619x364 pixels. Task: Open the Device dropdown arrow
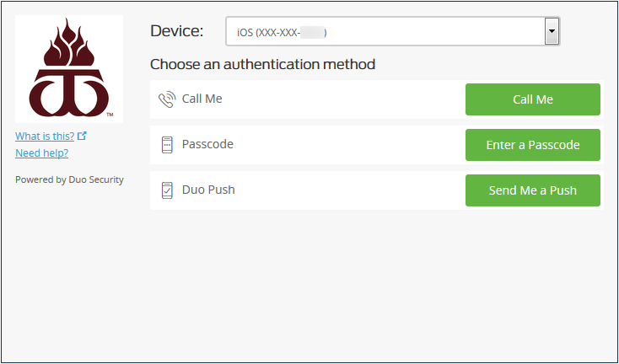coord(552,31)
